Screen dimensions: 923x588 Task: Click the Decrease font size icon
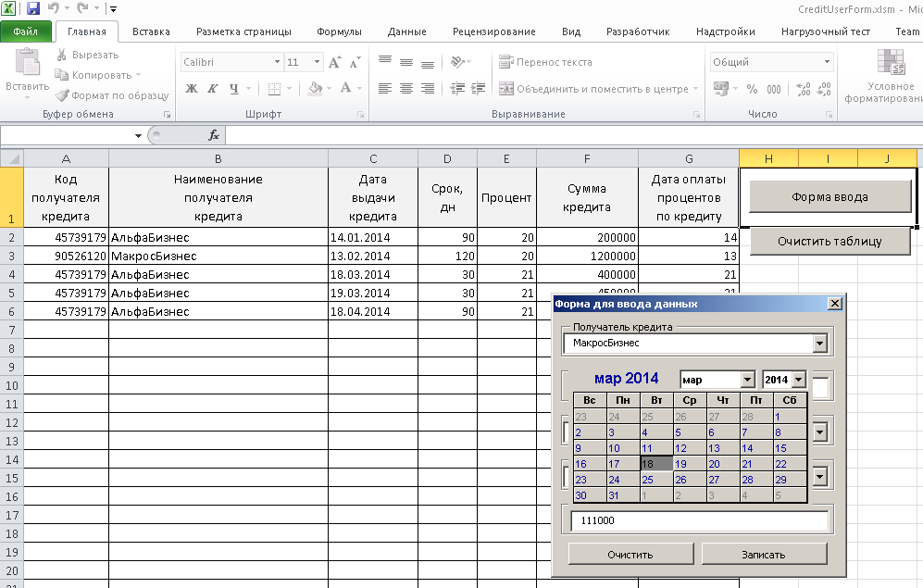(x=355, y=62)
